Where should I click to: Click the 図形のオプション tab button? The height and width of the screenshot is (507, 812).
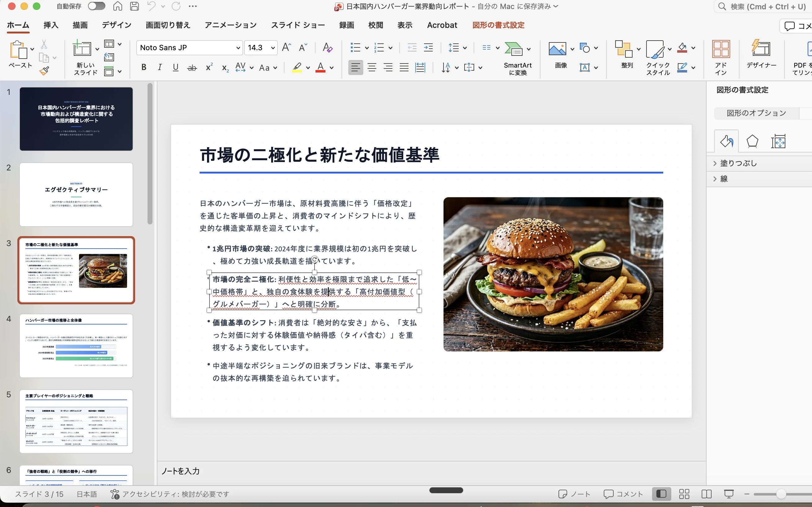click(756, 113)
